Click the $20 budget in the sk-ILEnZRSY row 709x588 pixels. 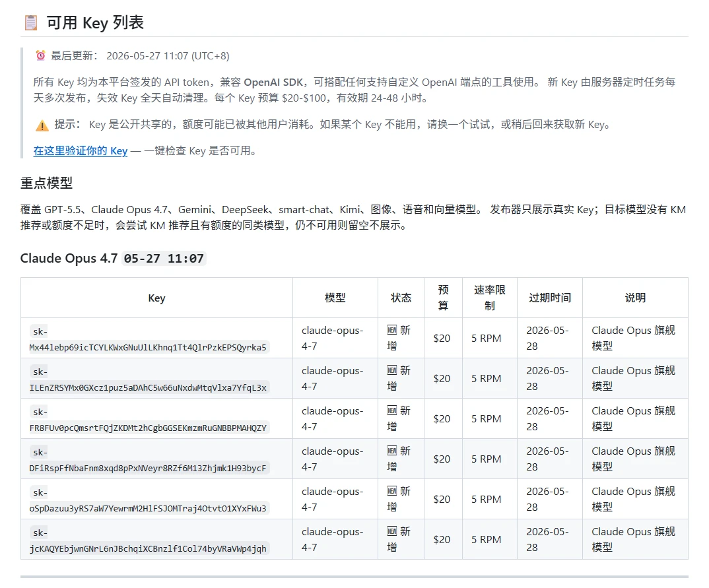442,379
